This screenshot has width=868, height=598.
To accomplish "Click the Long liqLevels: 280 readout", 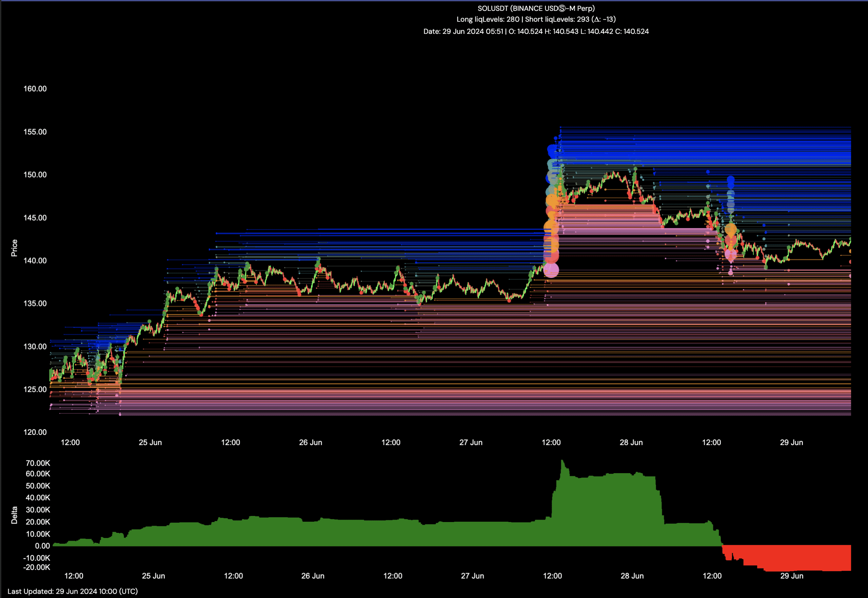I will point(488,19).
